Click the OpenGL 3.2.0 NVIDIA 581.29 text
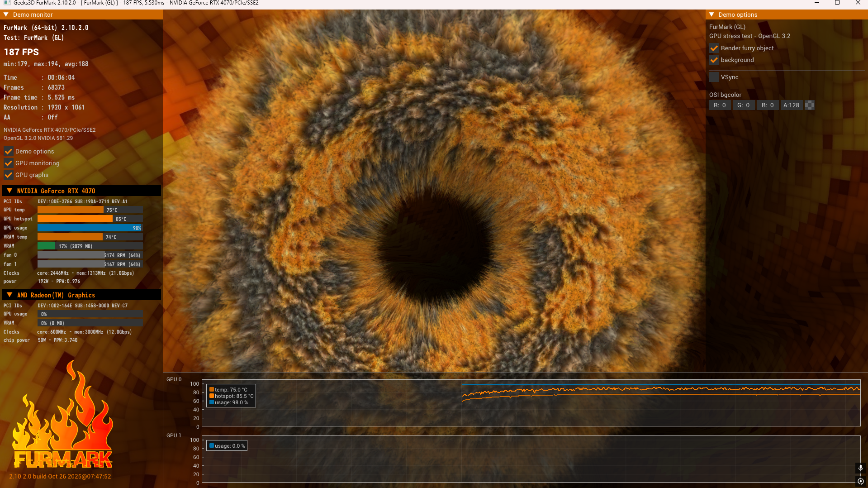868x488 pixels. point(38,138)
